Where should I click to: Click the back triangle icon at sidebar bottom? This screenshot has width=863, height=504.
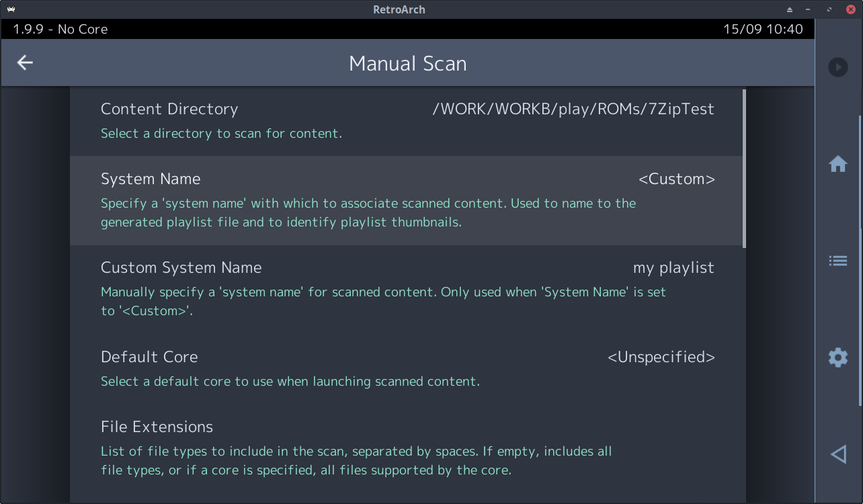coord(837,454)
